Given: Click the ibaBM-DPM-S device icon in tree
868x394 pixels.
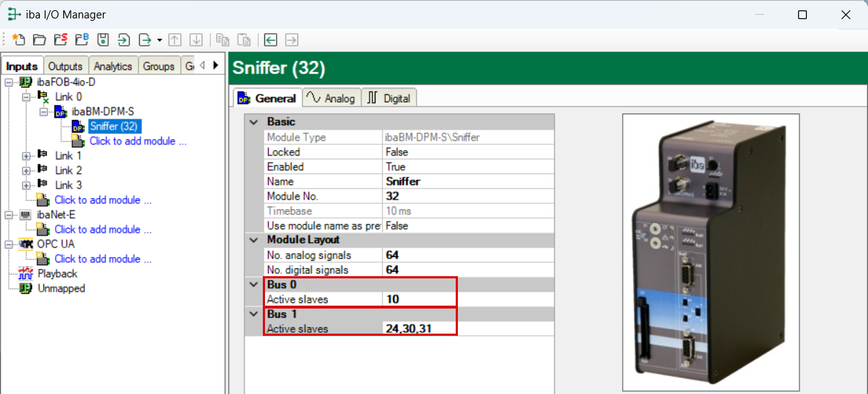Looking at the screenshot, I should (61, 112).
